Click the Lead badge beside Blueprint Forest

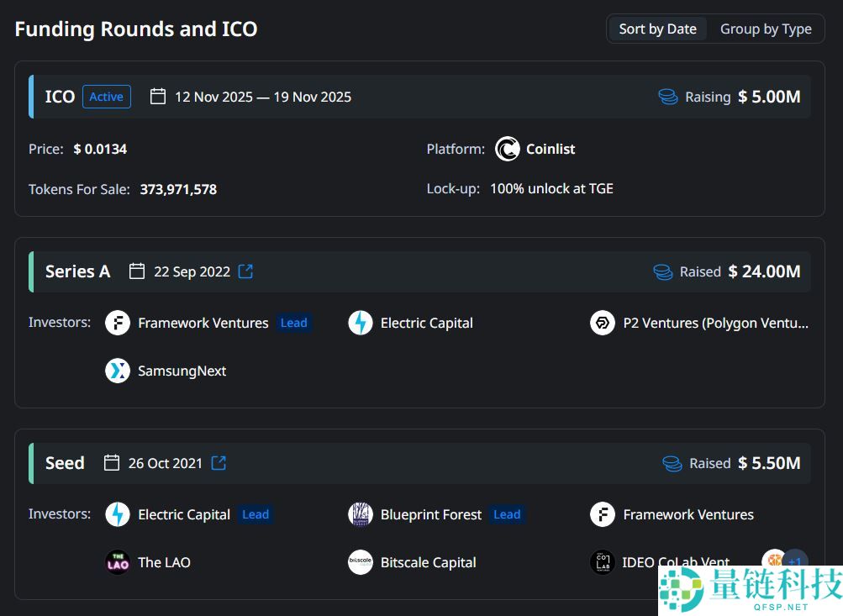click(507, 514)
